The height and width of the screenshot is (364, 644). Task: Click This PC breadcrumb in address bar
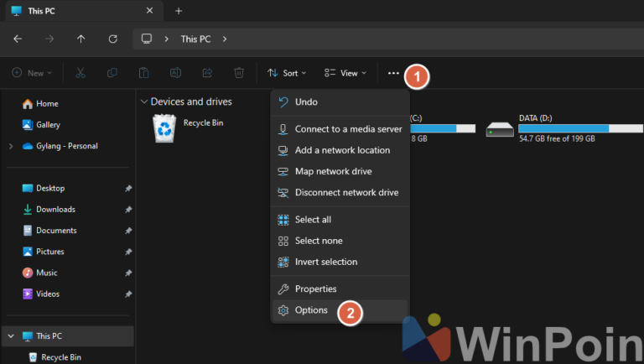point(195,39)
